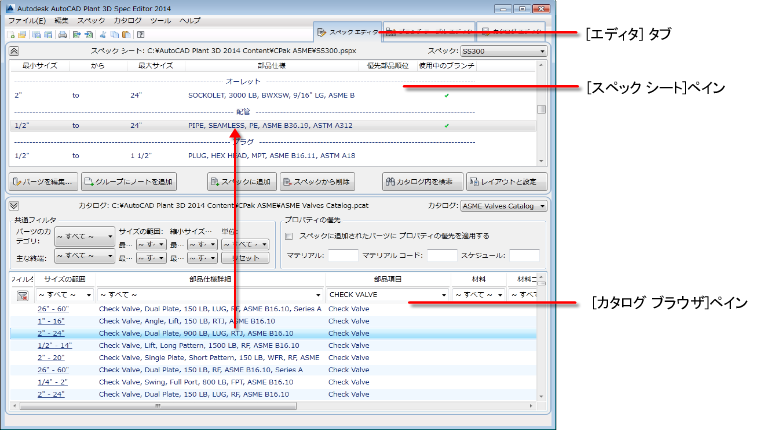Click the 使用中のブランチ column header
The image size is (768, 430).
[x=446, y=66]
